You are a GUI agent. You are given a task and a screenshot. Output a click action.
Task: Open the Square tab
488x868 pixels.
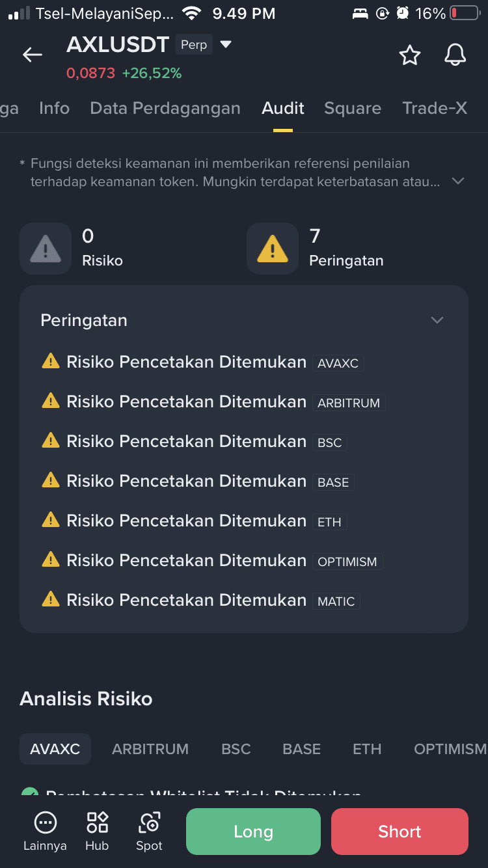pos(353,108)
